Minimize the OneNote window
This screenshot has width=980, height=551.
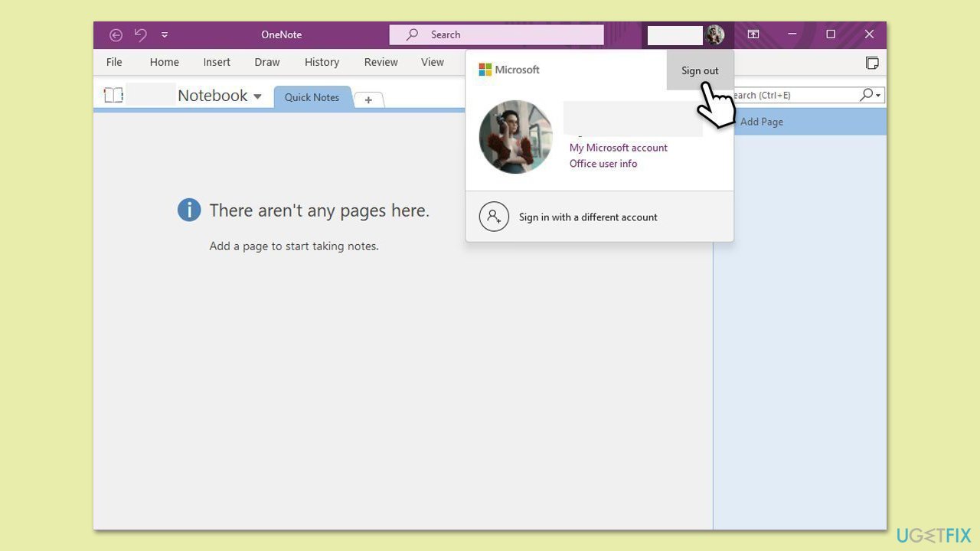coord(792,34)
